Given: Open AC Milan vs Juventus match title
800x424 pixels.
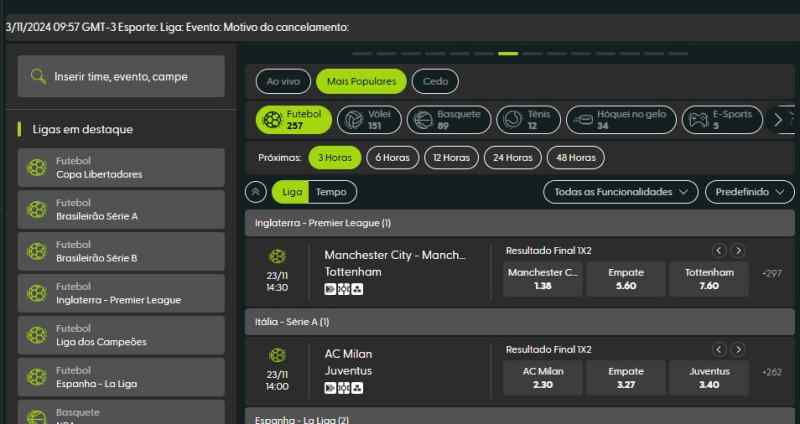Looking at the screenshot, I should click(x=348, y=362).
